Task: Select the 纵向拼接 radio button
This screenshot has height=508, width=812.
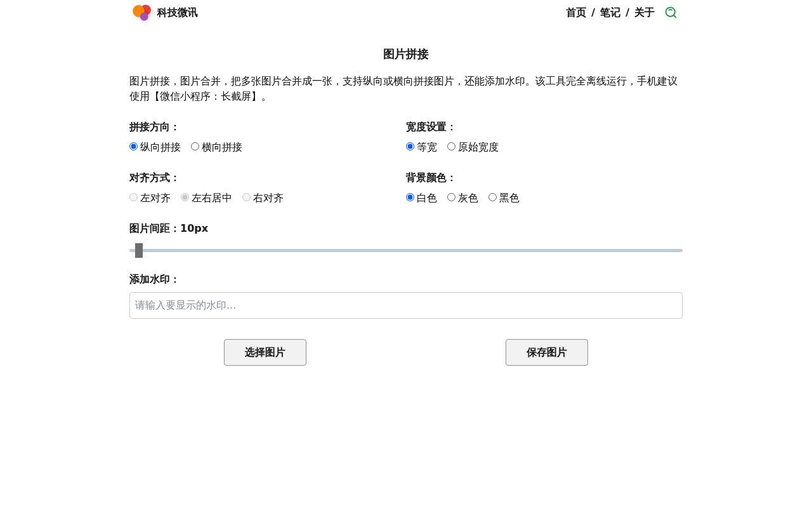Action: point(133,147)
